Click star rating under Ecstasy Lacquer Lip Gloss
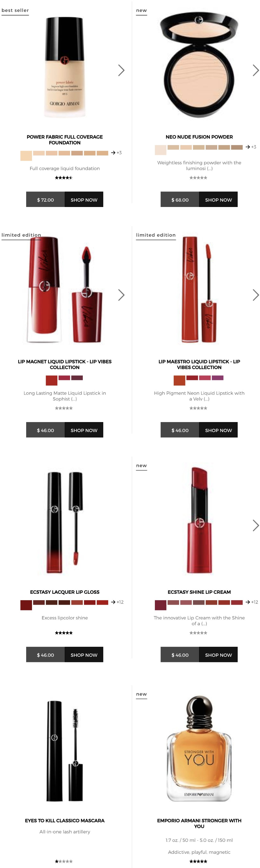The height and width of the screenshot is (868, 260). (x=64, y=633)
